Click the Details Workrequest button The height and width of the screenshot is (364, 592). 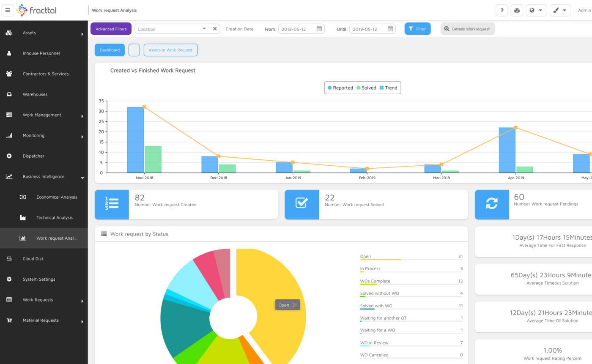coord(468,29)
